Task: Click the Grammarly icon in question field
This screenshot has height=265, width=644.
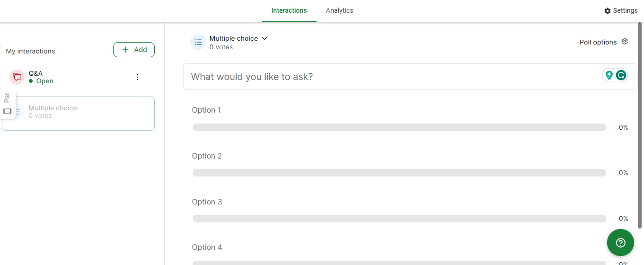Action: coord(621,75)
